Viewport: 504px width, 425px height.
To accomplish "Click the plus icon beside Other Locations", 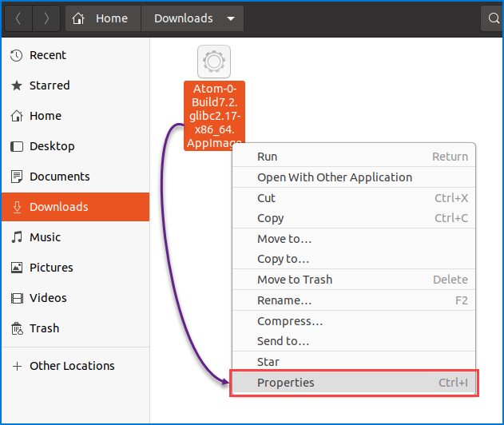I will pyautogui.click(x=17, y=366).
